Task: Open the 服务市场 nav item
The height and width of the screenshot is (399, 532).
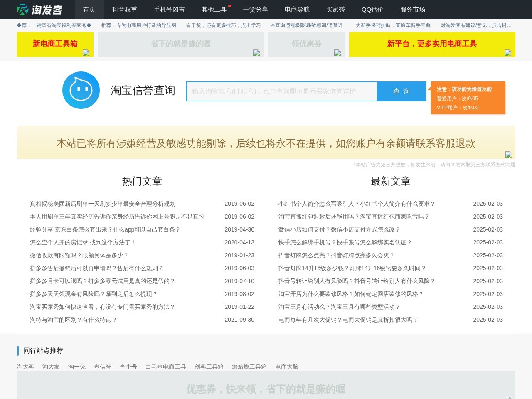Action: click(x=413, y=10)
